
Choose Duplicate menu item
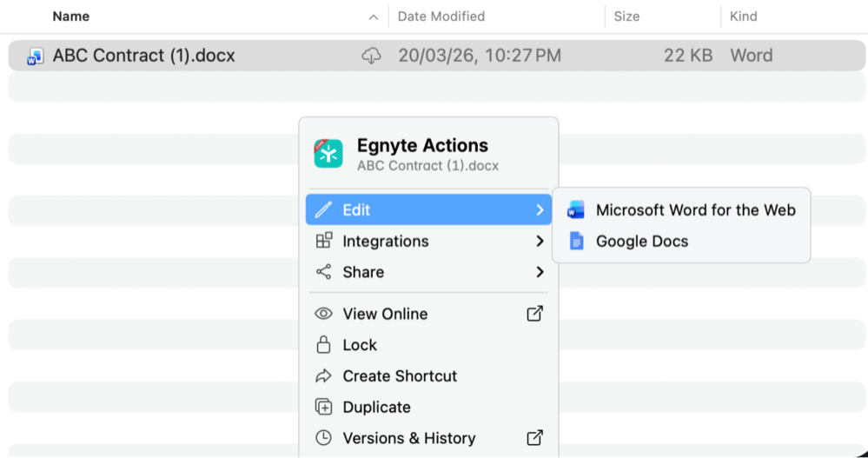[428, 407]
